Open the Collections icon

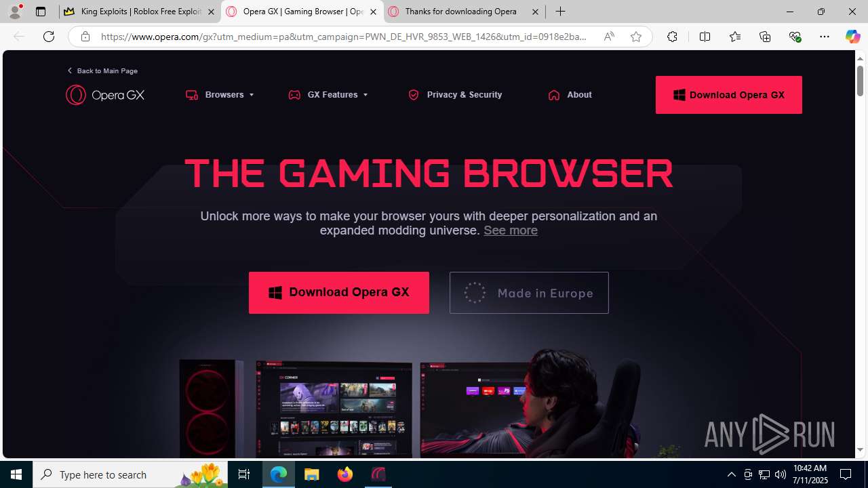pyautogui.click(x=765, y=37)
